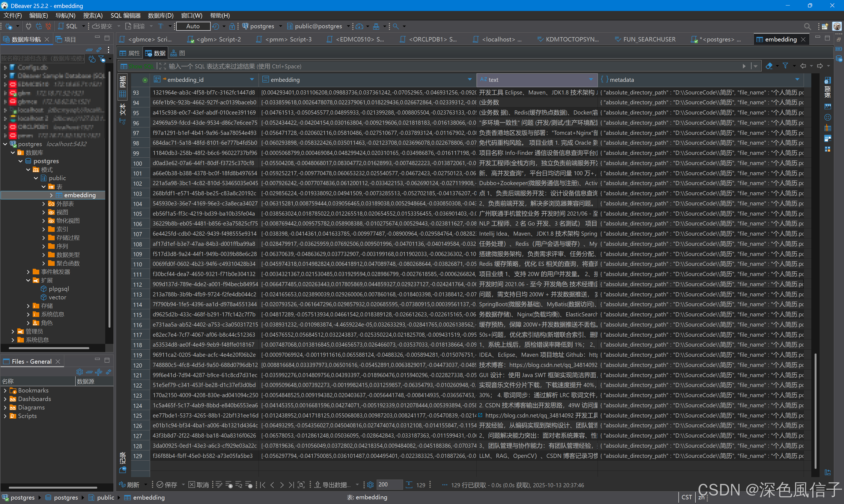Click the 刷新 refresh button
Screen dimensions: 844x504
click(x=129, y=485)
